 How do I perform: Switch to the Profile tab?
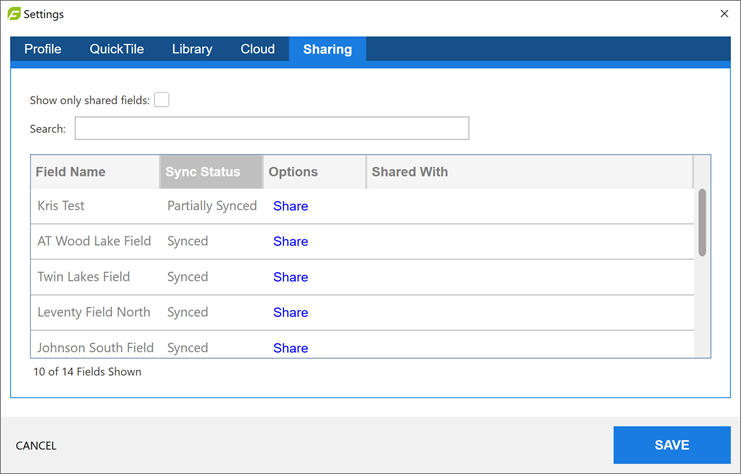coord(43,49)
